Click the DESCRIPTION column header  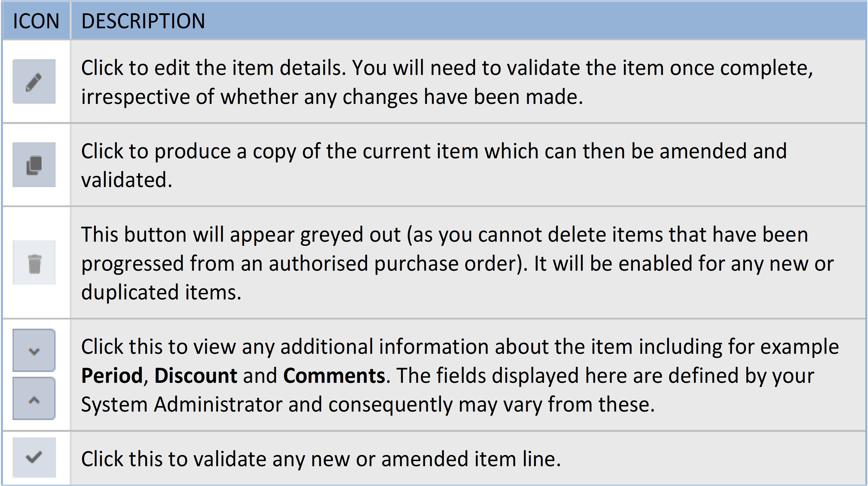point(143,21)
